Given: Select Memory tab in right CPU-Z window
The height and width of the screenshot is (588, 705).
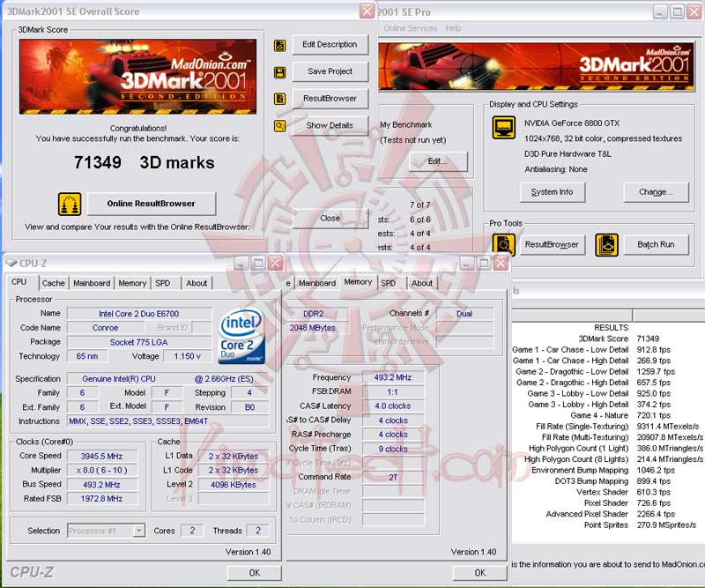Looking at the screenshot, I should pyautogui.click(x=358, y=282).
